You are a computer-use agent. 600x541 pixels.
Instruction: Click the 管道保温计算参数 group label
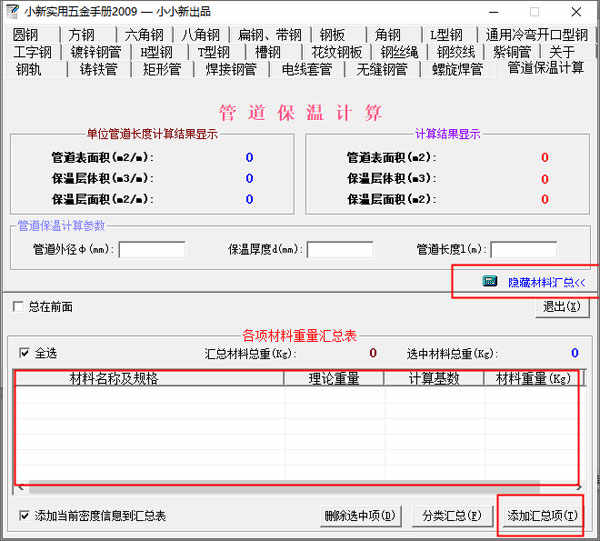[61, 226]
